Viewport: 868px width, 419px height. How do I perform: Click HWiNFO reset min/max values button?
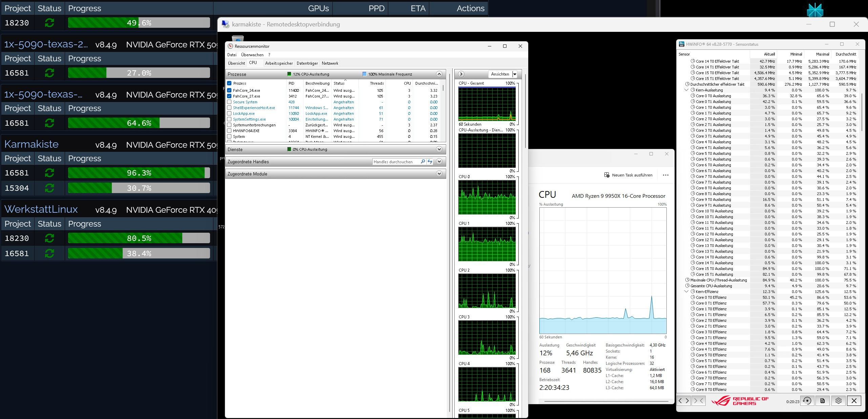point(807,401)
